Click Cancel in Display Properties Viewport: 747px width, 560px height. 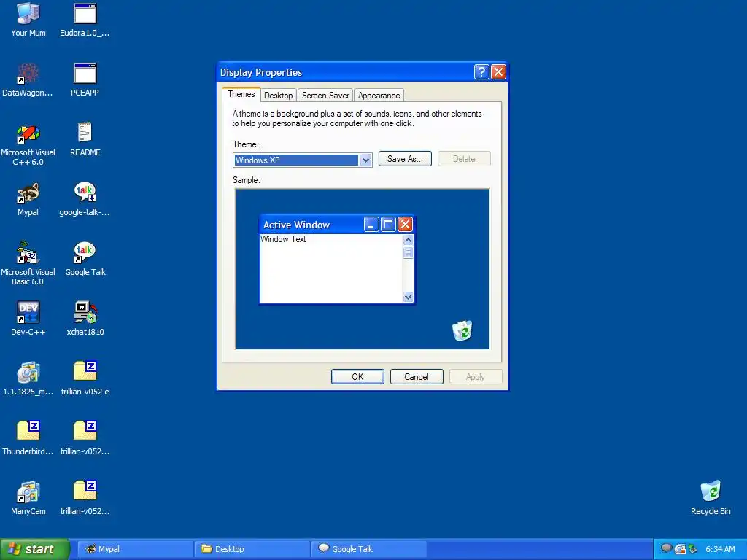point(417,377)
